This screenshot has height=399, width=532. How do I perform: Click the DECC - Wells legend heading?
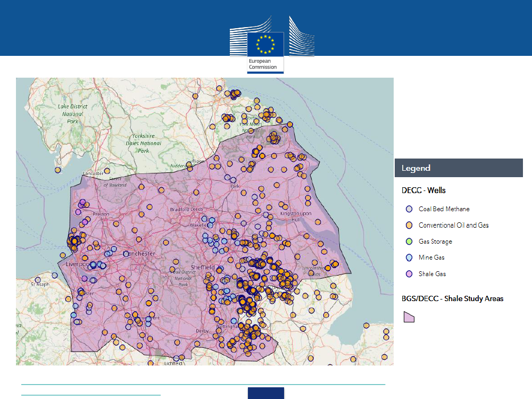[423, 190]
